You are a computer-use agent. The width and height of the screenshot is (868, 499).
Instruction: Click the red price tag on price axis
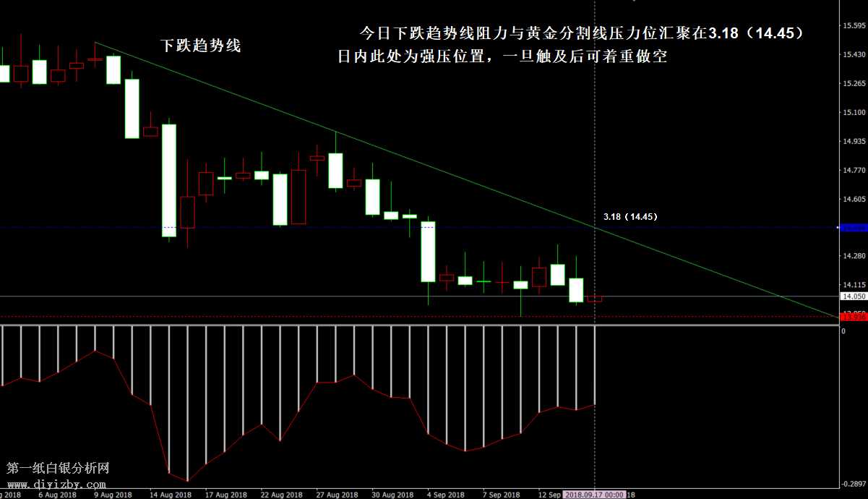tap(853, 316)
